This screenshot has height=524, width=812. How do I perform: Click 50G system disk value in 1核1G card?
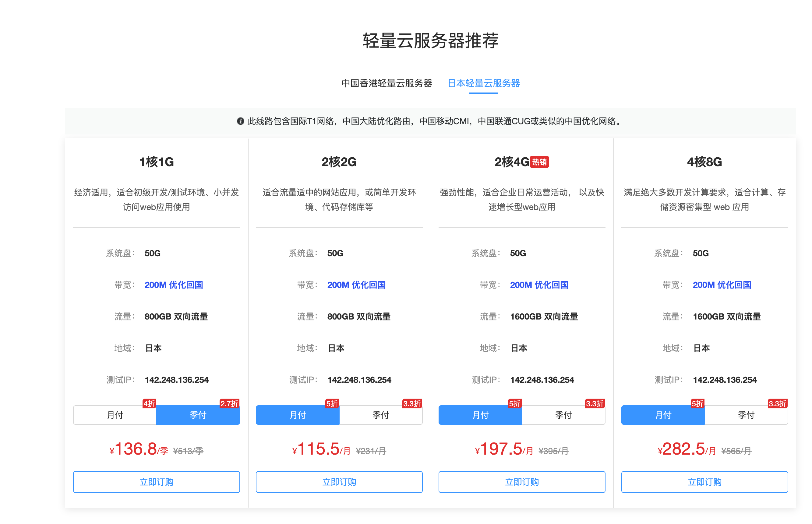click(x=153, y=253)
